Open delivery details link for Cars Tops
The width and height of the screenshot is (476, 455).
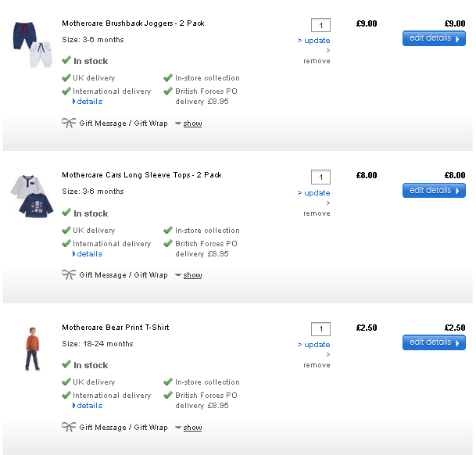tap(89, 254)
